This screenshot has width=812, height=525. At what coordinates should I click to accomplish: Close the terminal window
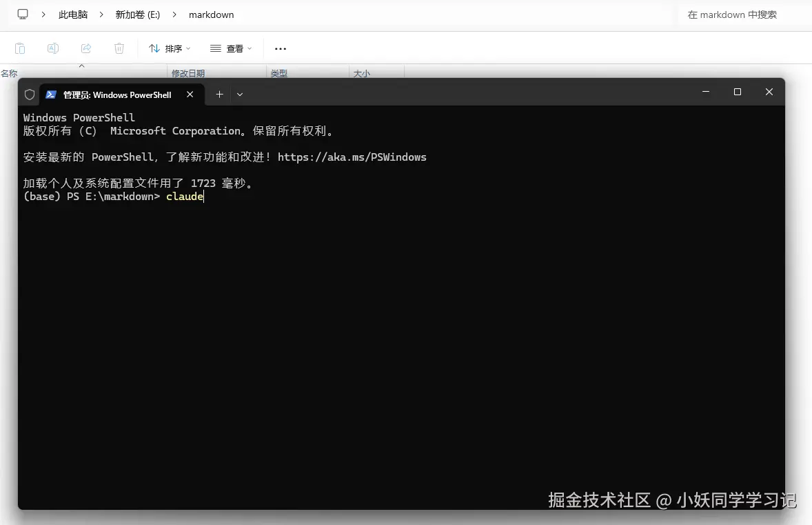pyautogui.click(x=769, y=92)
